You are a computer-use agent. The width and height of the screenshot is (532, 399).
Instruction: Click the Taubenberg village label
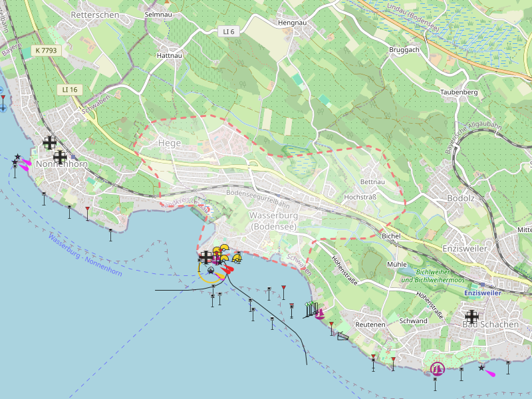459,92
